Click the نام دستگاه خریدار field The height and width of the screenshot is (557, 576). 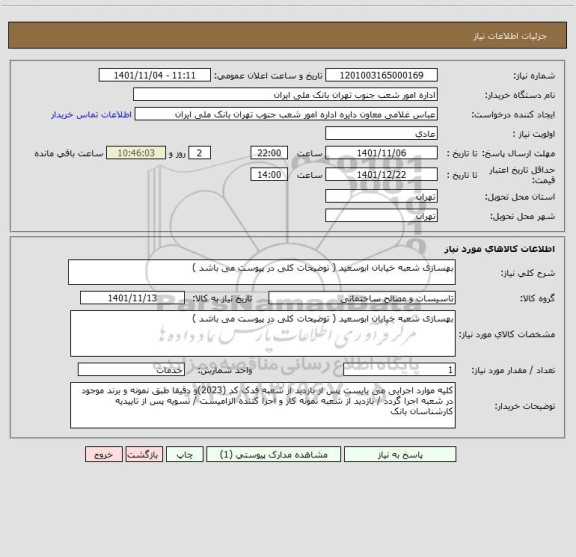pyautogui.click(x=285, y=95)
